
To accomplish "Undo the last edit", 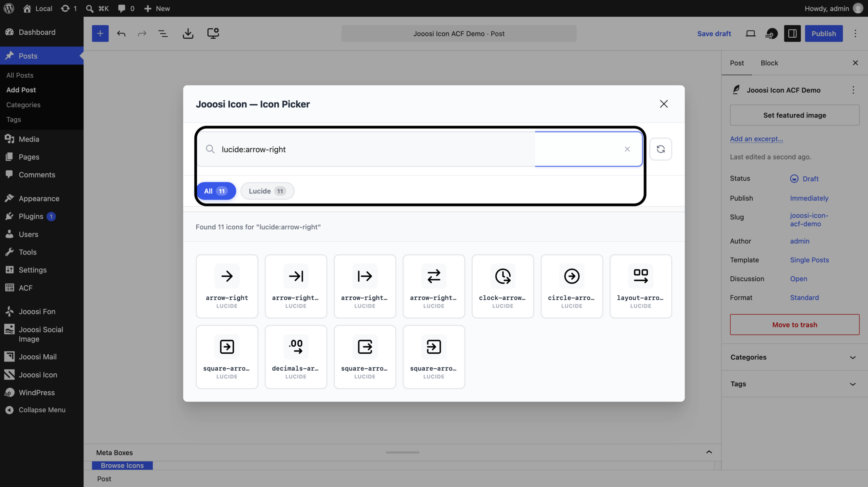I will (121, 34).
